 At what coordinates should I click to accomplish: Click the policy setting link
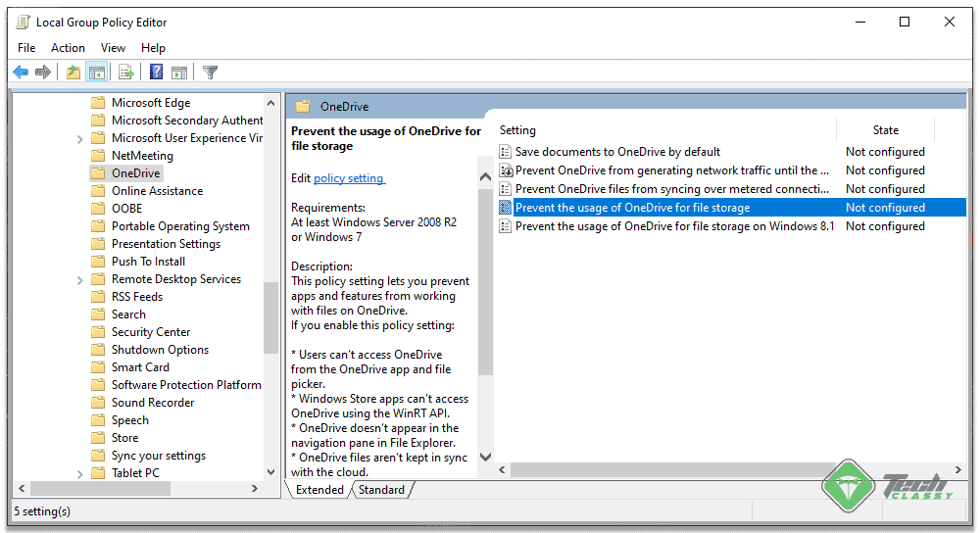coord(350,178)
